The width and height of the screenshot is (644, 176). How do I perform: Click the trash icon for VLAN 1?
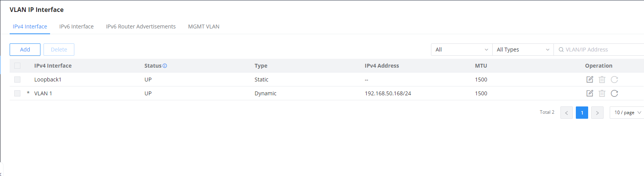(x=602, y=93)
